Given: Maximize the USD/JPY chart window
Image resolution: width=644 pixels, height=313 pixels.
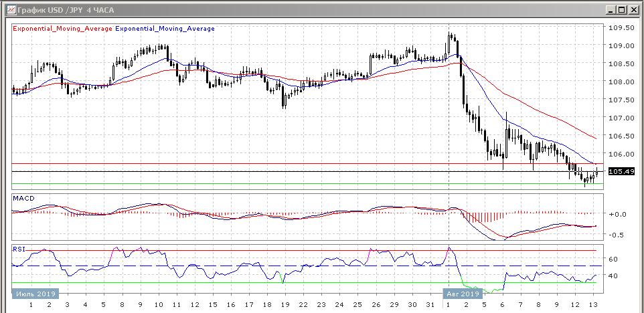Looking at the screenshot, I should 623,10.
